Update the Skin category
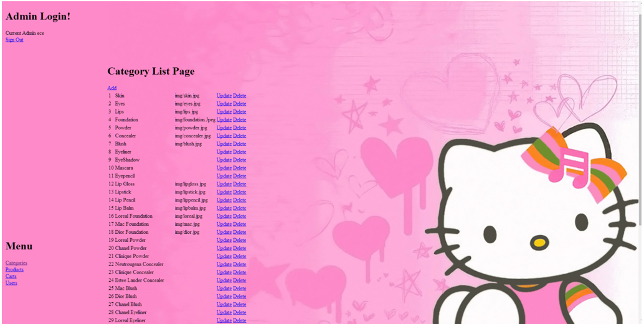 coord(224,96)
